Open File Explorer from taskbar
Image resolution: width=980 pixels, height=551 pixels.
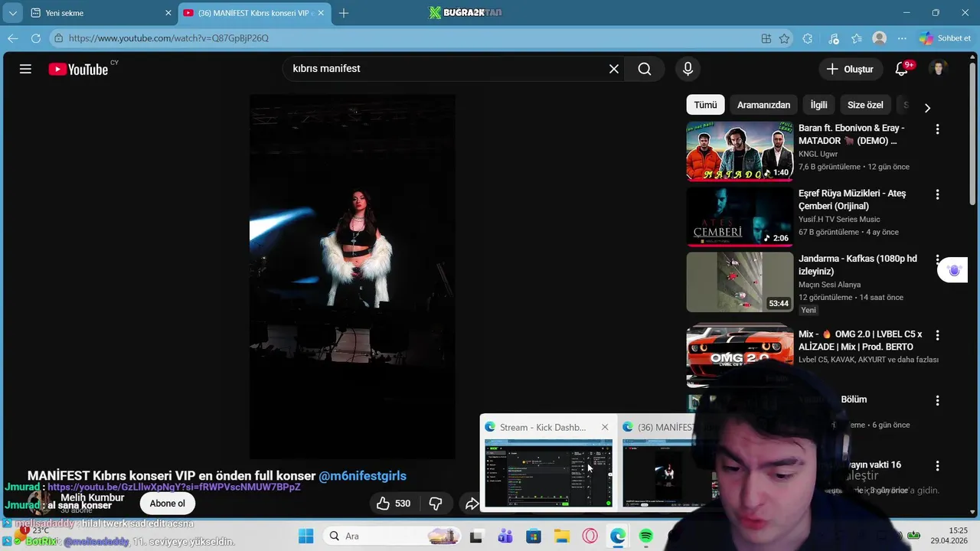(561, 536)
